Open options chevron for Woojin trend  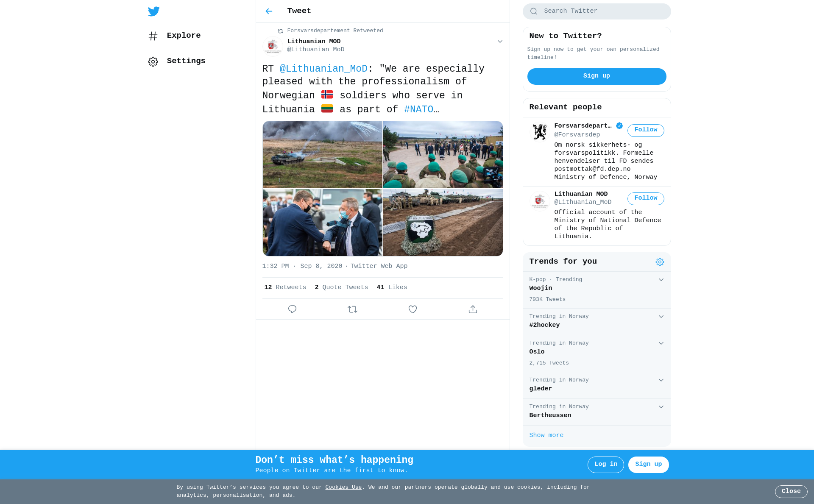click(661, 280)
